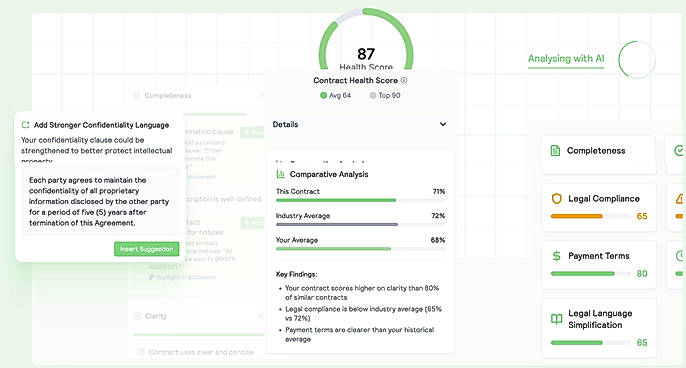Expand the Details chevron
The width and height of the screenshot is (686, 368).
pos(443,124)
